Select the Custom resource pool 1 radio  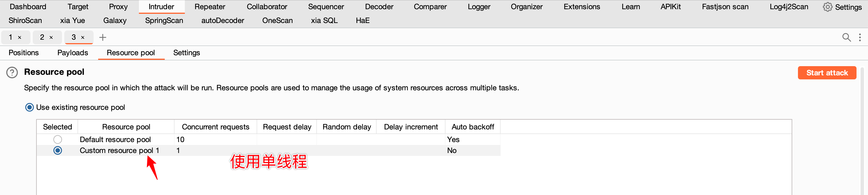point(58,150)
